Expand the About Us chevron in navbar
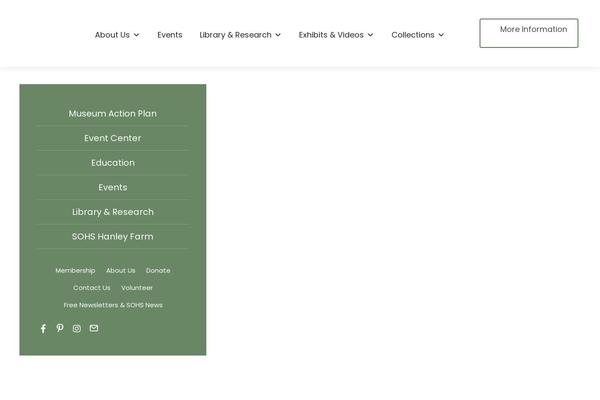 tap(136, 35)
